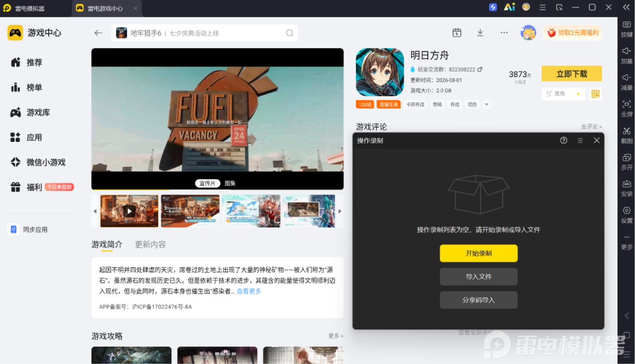This screenshot has height=364, width=635.
Task: Open the downloads manager arrow icon
Action: (480, 33)
